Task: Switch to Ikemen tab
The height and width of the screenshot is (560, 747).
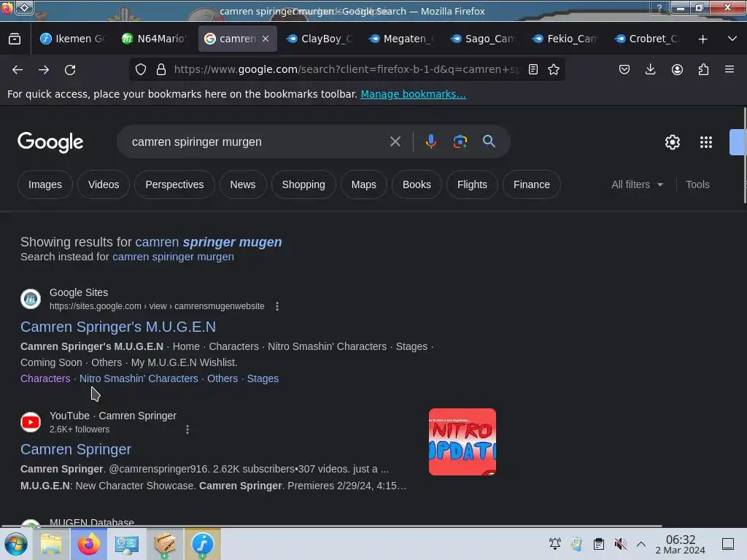Action: click(x=73, y=39)
